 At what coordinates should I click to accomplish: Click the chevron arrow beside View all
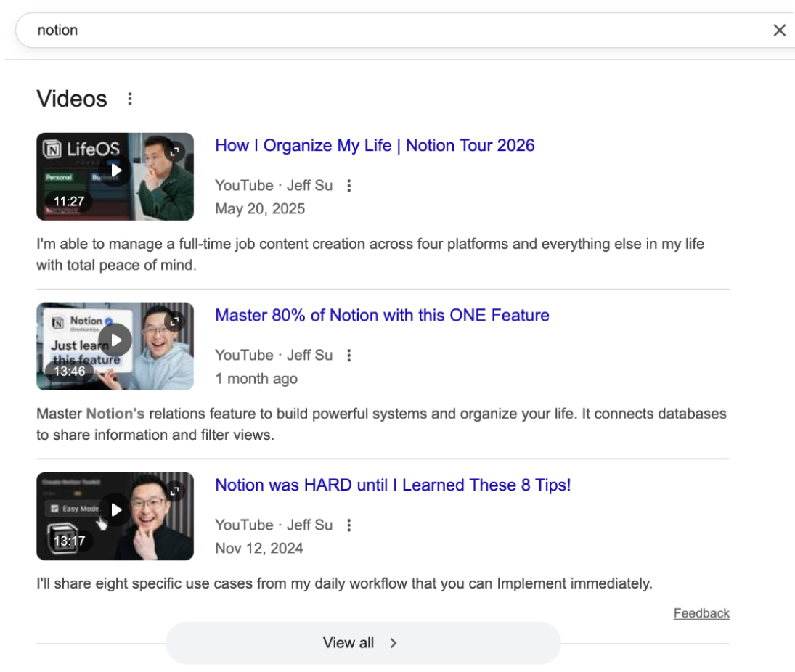coord(394,643)
